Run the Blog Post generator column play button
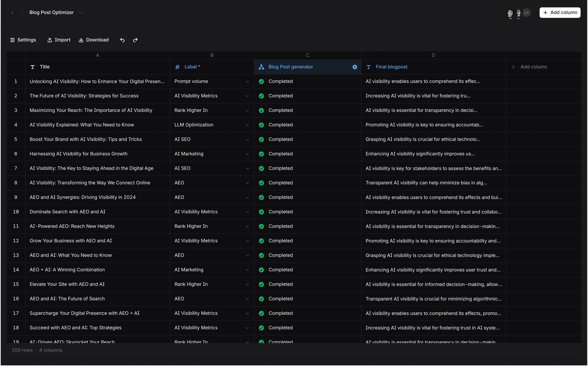This screenshot has width=588, height=370. tap(355, 67)
